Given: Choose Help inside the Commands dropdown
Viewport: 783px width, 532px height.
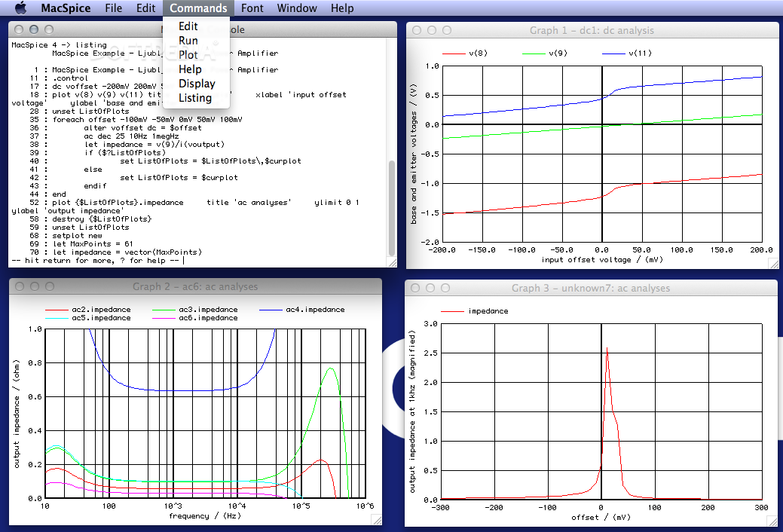Looking at the screenshot, I should pyautogui.click(x=190, y=69).
